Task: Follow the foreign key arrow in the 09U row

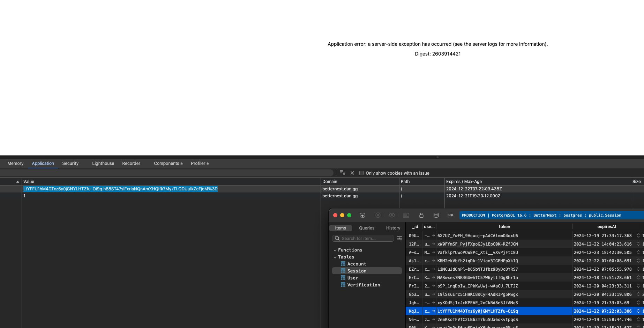Action: (x=434, y=235)
